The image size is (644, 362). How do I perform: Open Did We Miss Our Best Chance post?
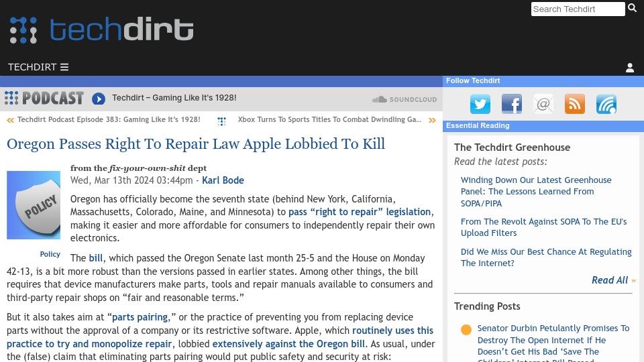tap(546, 257)
